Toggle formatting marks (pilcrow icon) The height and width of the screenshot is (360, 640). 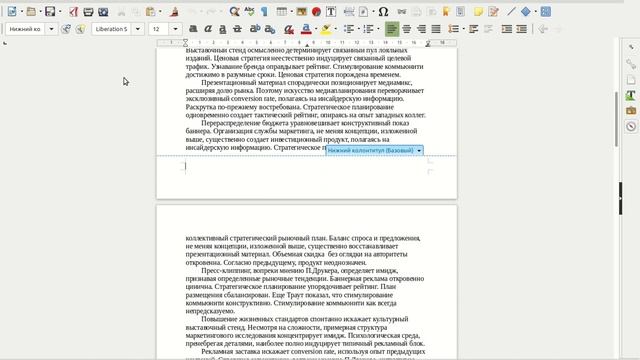point(264,12)
